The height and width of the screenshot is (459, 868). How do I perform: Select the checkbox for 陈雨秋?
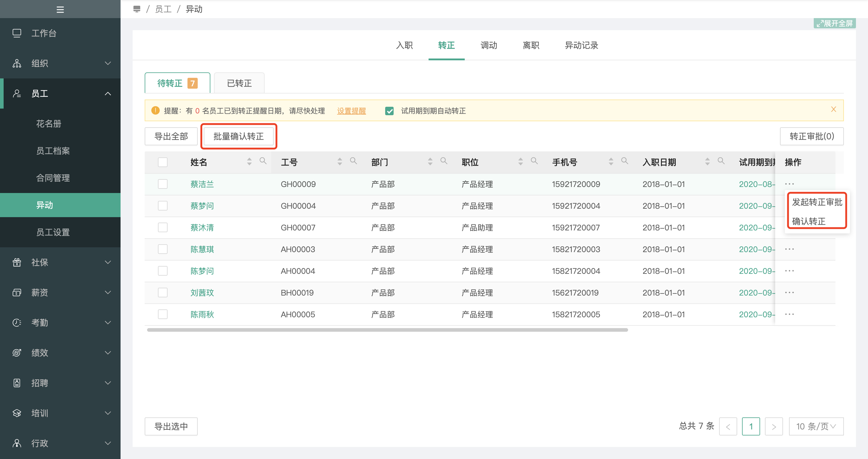[163, 314]
